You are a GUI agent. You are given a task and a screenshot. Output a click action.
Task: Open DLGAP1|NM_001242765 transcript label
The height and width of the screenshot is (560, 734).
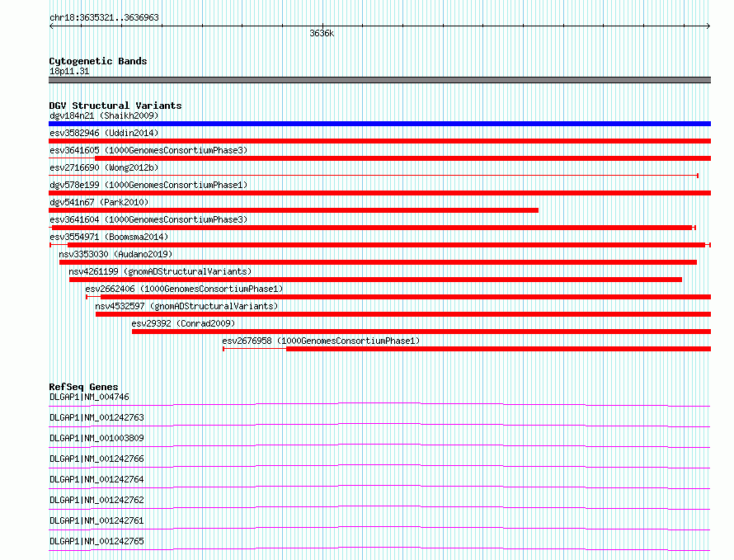(96, 541)
